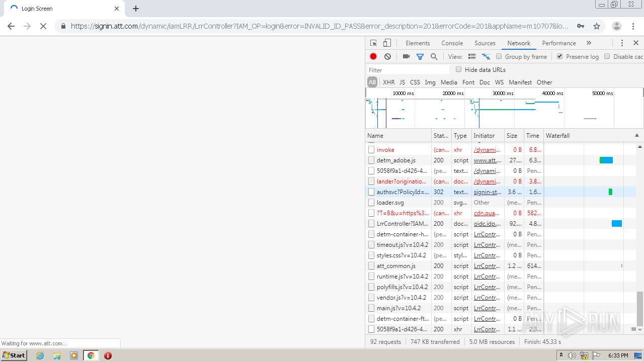This screenshot has height=362, width=644.
Task: Check Hide data URLs
Action: (458, 69)
